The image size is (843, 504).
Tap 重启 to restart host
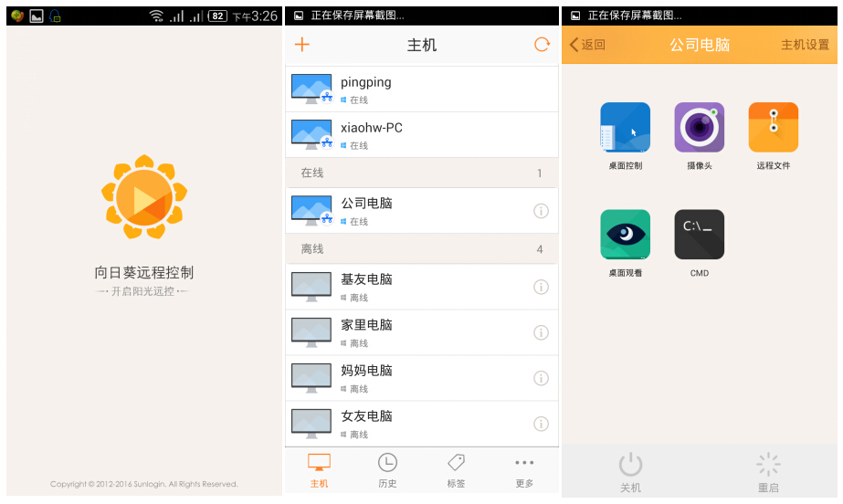(768, 472)
